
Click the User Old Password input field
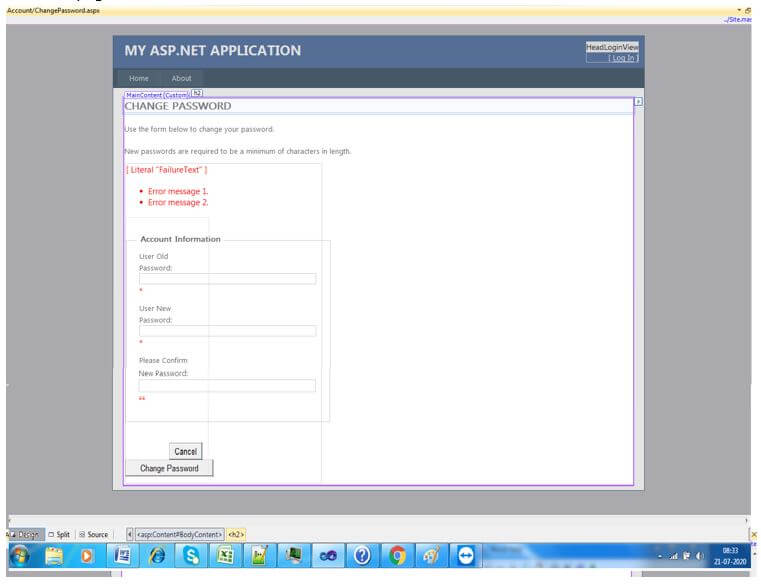click(x=227, y=279)
